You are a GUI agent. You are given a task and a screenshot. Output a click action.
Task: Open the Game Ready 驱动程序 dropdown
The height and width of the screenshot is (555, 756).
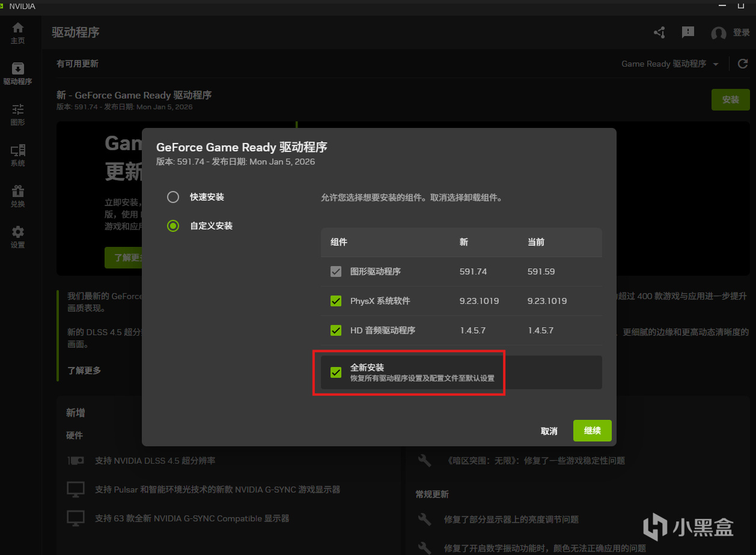[670, 64]
